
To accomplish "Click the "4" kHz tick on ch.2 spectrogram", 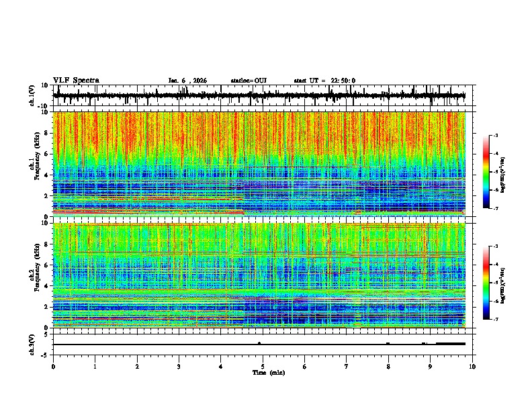I will pos(47,286).
